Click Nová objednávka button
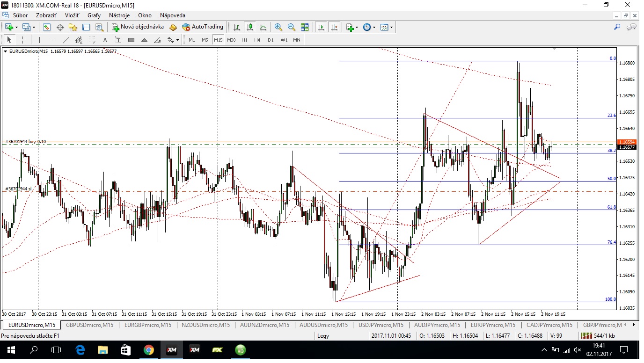This screenshot has height=363, width=644. [138, 27]
